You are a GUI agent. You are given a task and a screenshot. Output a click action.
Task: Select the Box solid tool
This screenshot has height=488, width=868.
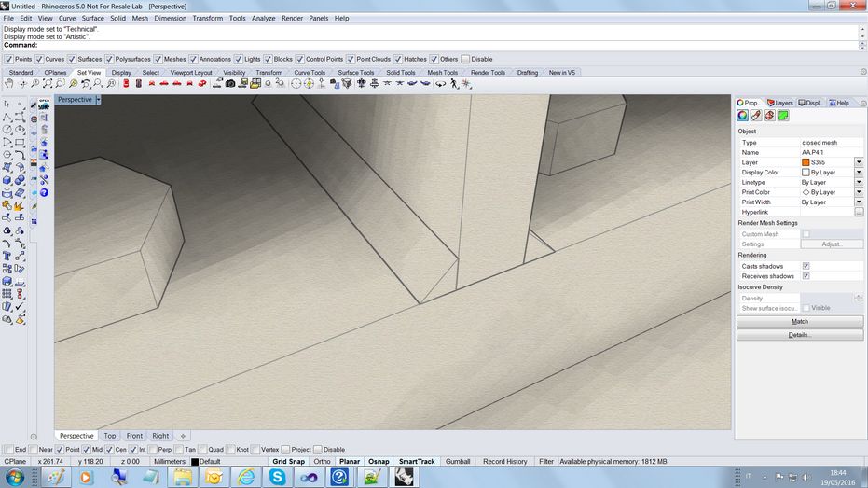(7, 181)
